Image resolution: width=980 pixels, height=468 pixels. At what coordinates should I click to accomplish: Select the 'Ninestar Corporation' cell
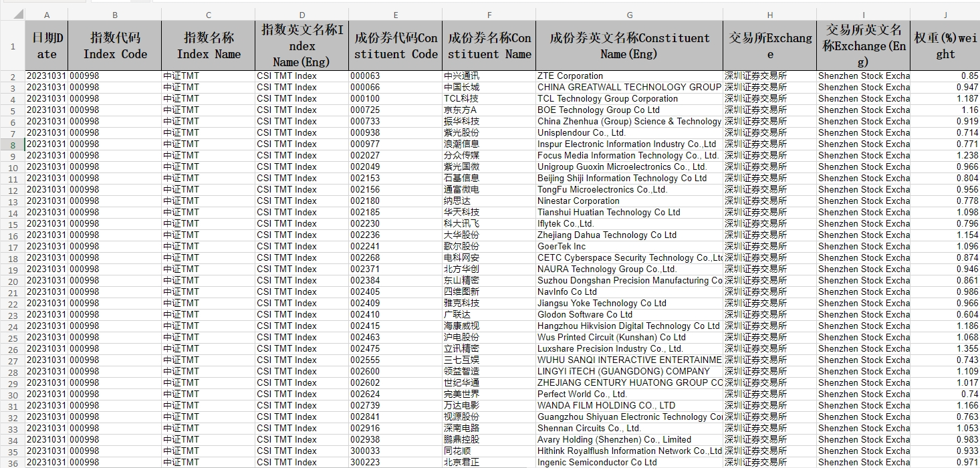[x=630, y=201]
